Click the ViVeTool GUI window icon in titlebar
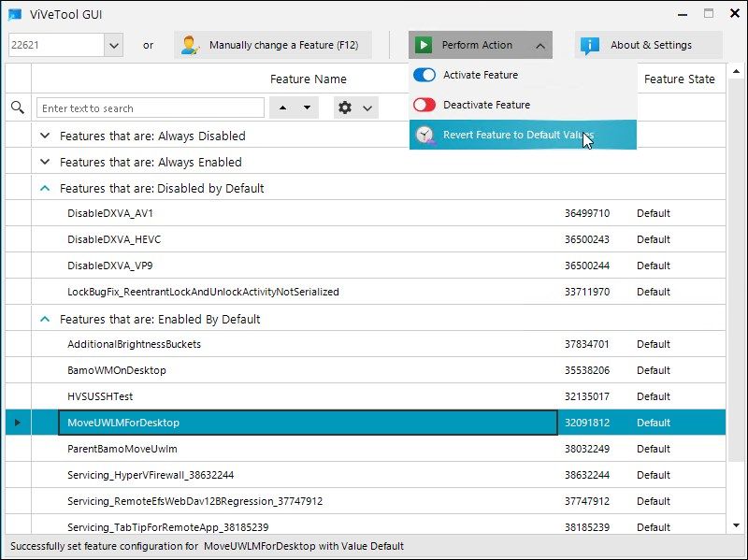Viewport: 748px width, 560px height. (x=13, y=13)
